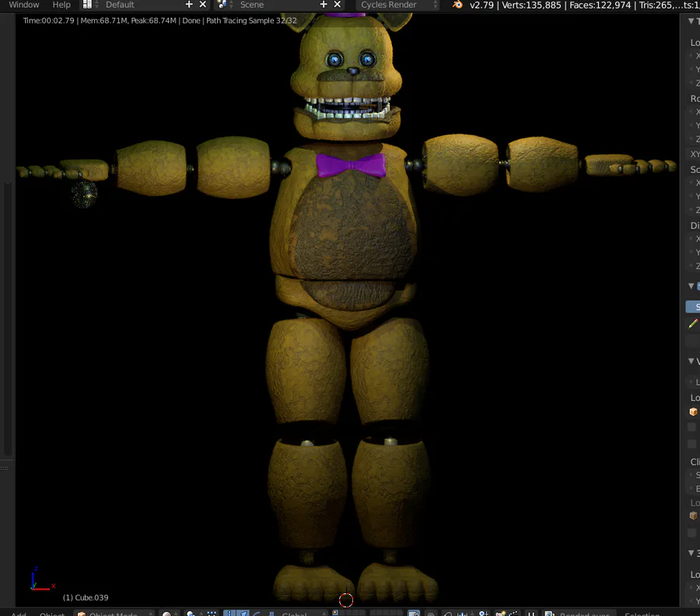Screen dimensions: 700x616
Task: Click the highlighted blue button in side panel
Action: point(693,306)
